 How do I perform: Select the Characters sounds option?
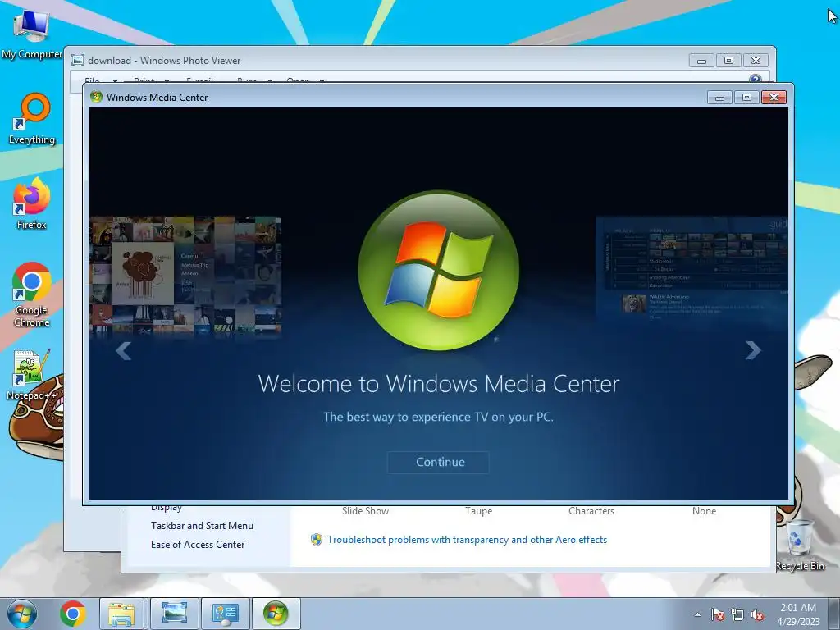point(591,511)
